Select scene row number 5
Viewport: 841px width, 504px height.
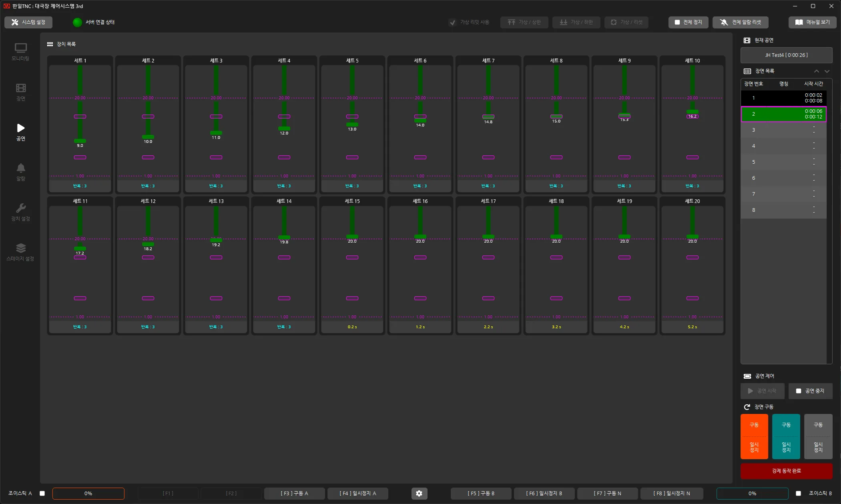point(783,162)
